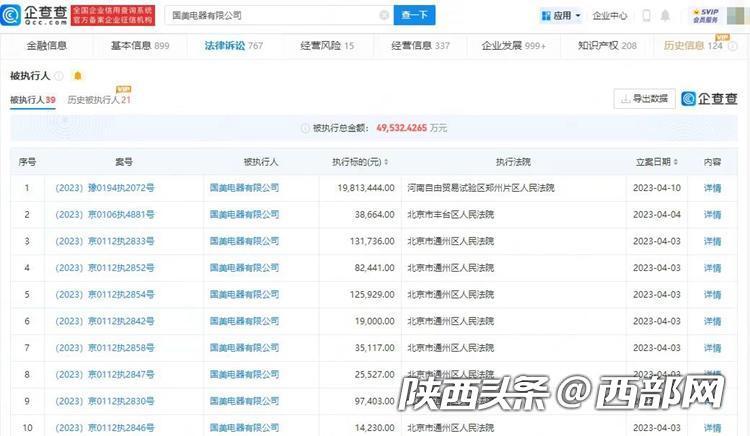Click the amount 131,736.00

[372, 242]
